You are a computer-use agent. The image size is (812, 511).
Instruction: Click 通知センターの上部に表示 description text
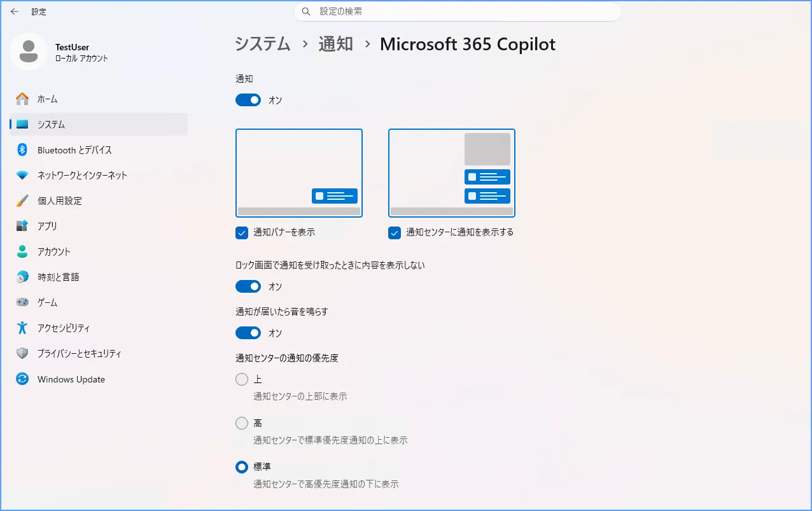tap(300, 396)
